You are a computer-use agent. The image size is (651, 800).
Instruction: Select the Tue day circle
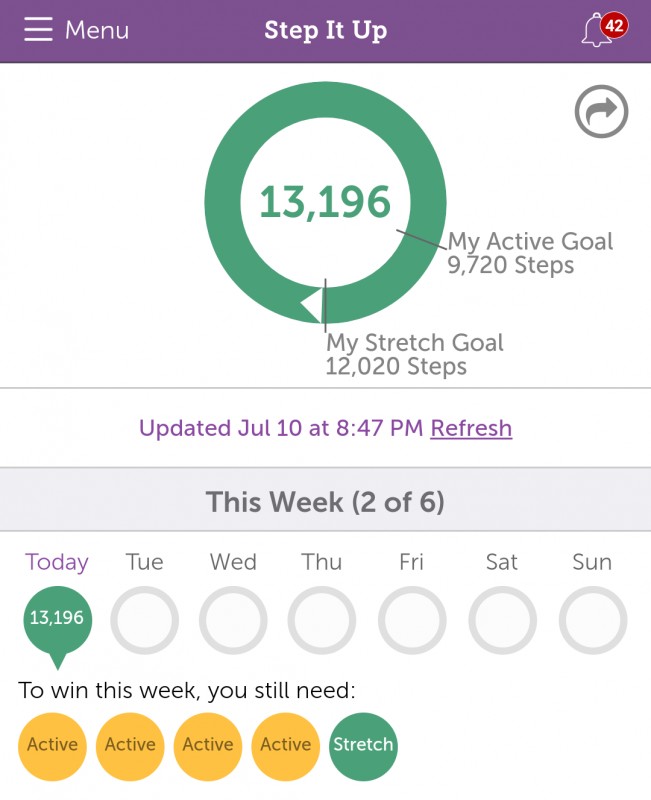145,620
